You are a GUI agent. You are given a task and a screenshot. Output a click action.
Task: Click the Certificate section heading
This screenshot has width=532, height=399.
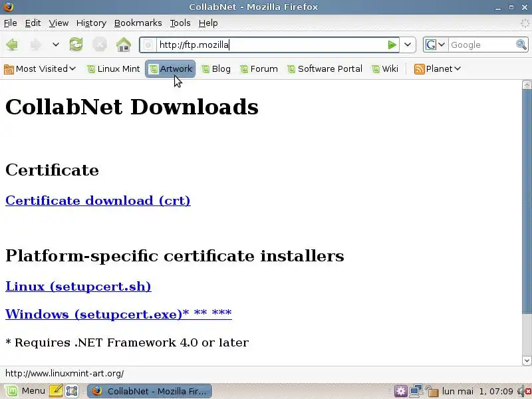pos(52,170)
